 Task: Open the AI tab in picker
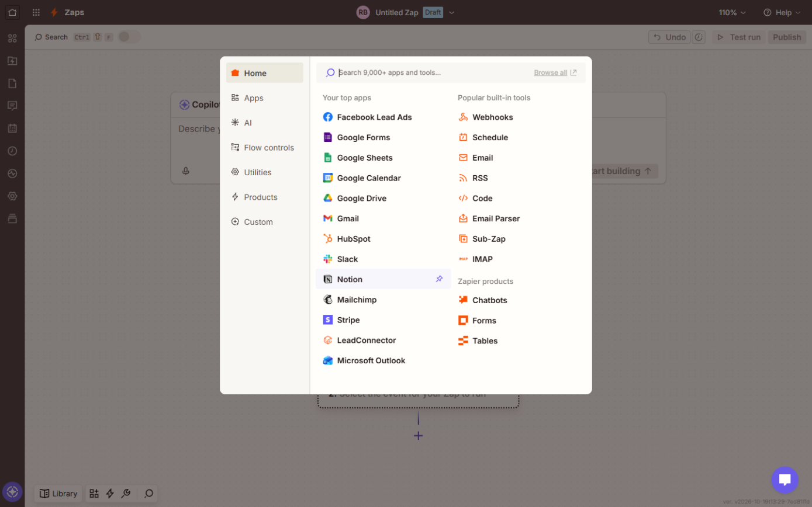point(265,123)
